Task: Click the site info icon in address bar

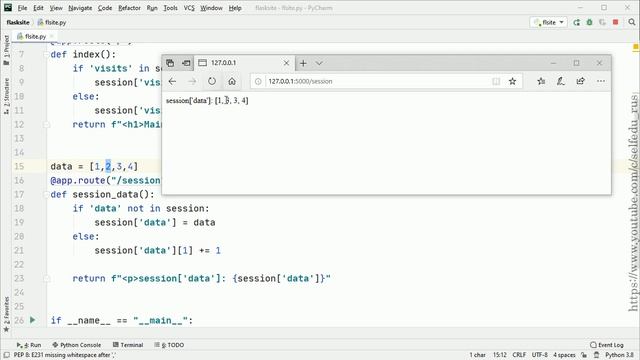Action: (x=258, y=82)
